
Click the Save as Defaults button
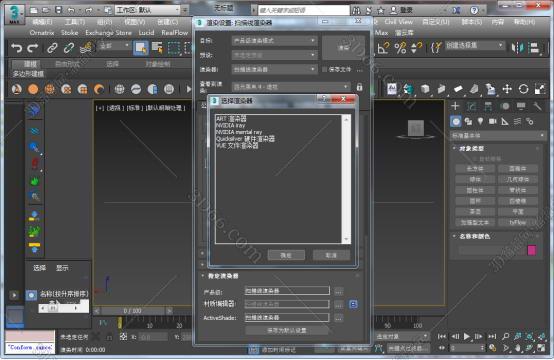pos(287,331)
